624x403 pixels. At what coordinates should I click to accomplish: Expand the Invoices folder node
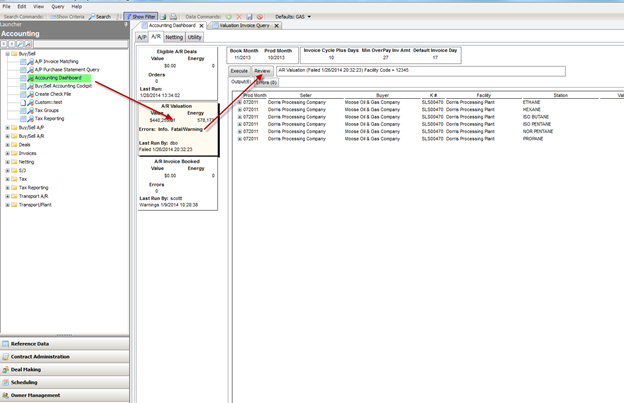point(8,153)
